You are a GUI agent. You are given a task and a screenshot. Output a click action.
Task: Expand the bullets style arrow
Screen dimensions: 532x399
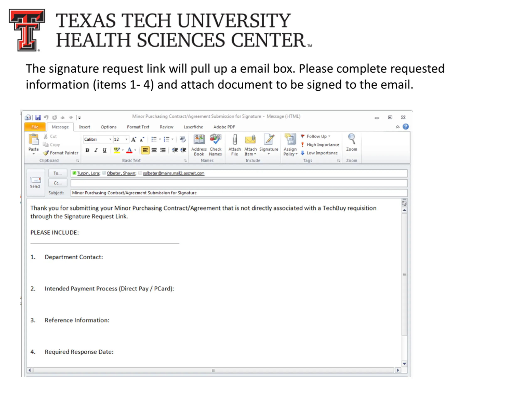click(x=160, y=139)
